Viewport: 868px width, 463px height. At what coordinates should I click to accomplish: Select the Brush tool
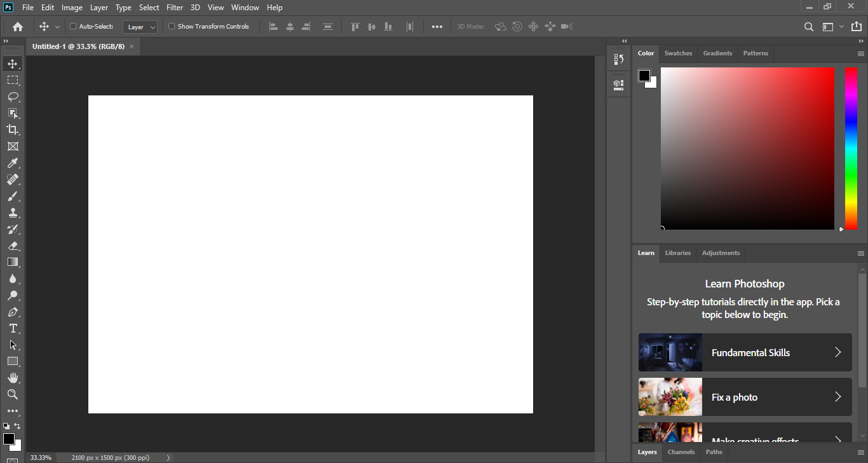click(x=13, y=197)
